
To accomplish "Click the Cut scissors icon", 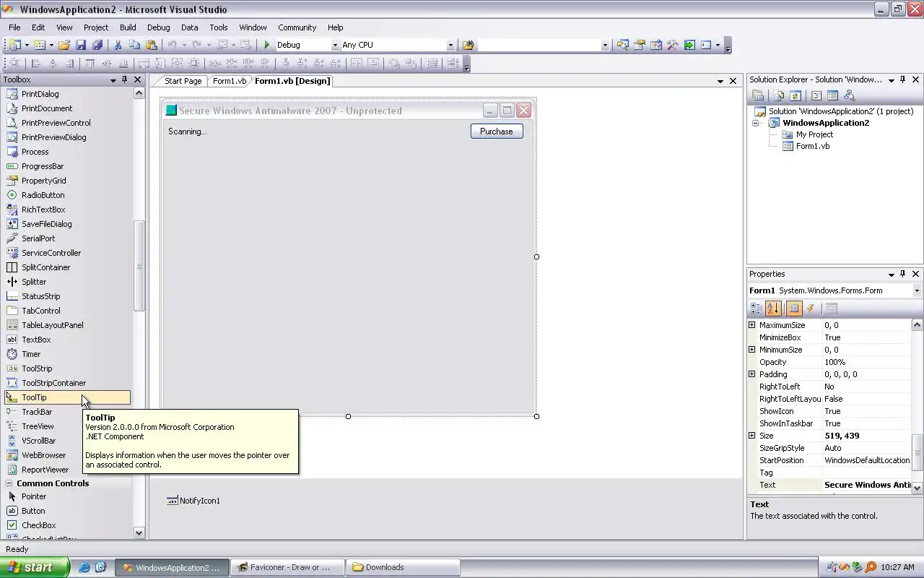I will pos(118,45).
